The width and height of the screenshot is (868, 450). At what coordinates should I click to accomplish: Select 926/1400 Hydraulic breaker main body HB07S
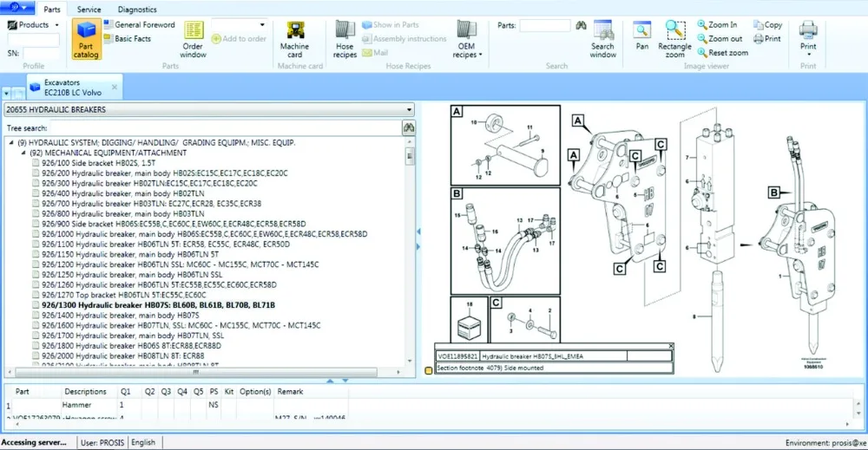pos(120,315)
